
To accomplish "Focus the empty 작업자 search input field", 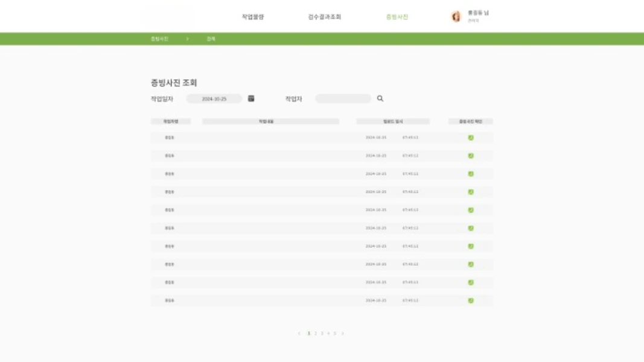I will 343,99.
